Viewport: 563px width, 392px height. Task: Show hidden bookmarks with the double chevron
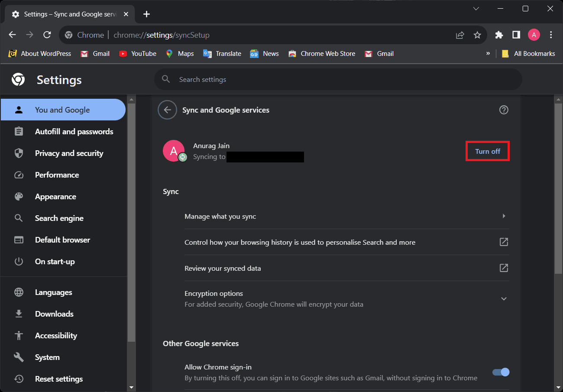(488, 53)
